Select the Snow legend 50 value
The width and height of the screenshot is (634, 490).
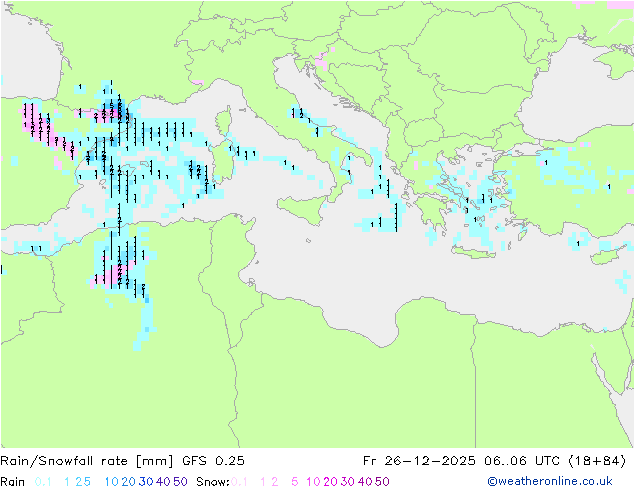[x=382, y=482]
